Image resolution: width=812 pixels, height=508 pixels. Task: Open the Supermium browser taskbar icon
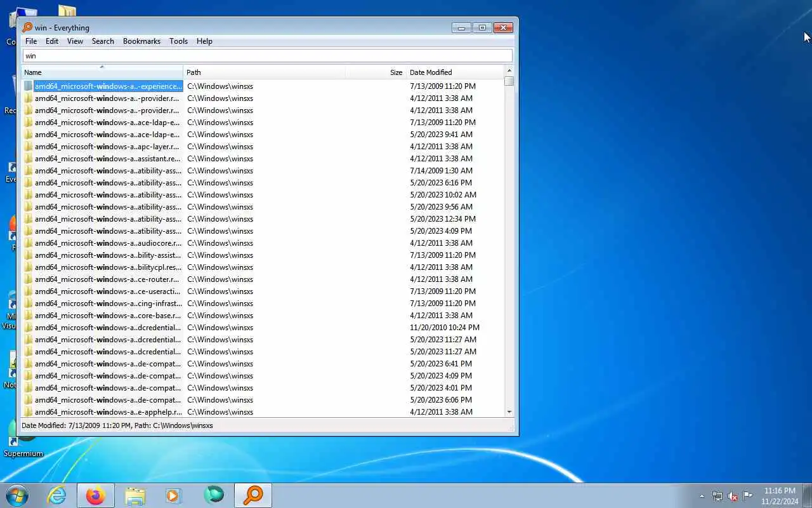pos(214,495)
